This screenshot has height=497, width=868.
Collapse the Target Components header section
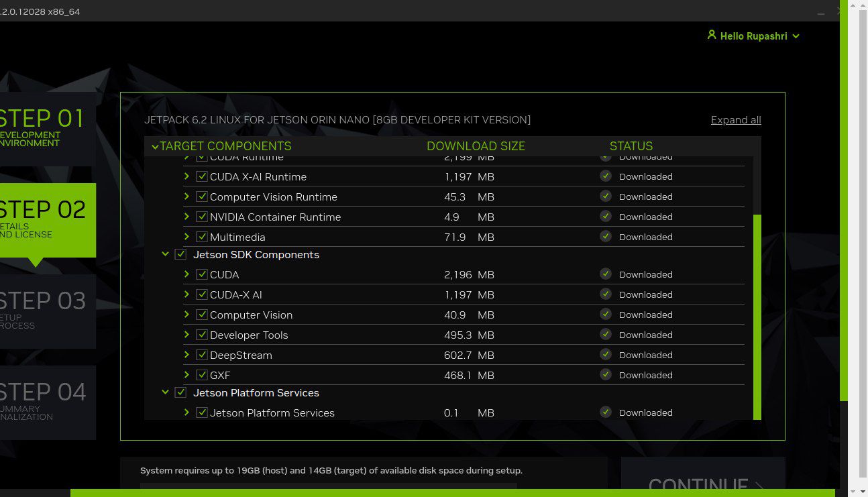click(156, 146)
